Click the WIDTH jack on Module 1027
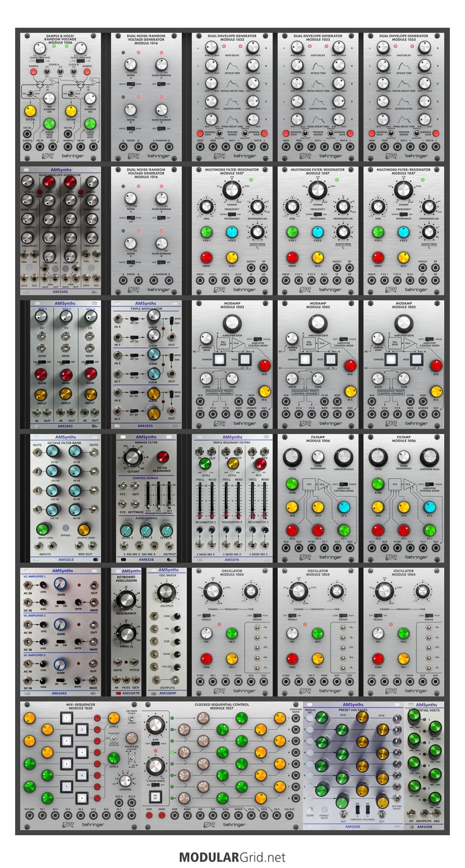465x868 pixels. (238, 816)
